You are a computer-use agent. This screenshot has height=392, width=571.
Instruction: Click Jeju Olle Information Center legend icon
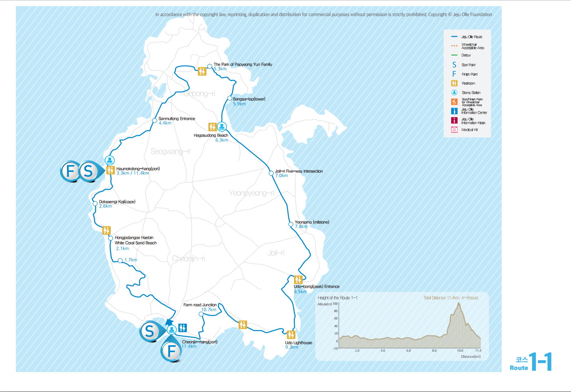pyautogui.click(x=454, y=111)
